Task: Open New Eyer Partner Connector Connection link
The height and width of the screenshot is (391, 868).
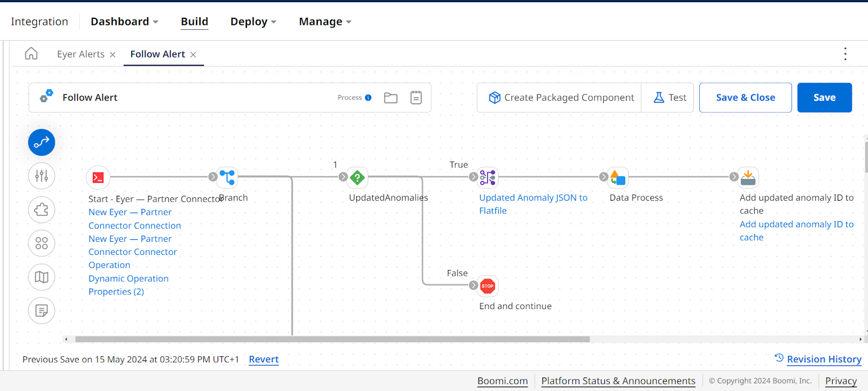Action: 135,219
